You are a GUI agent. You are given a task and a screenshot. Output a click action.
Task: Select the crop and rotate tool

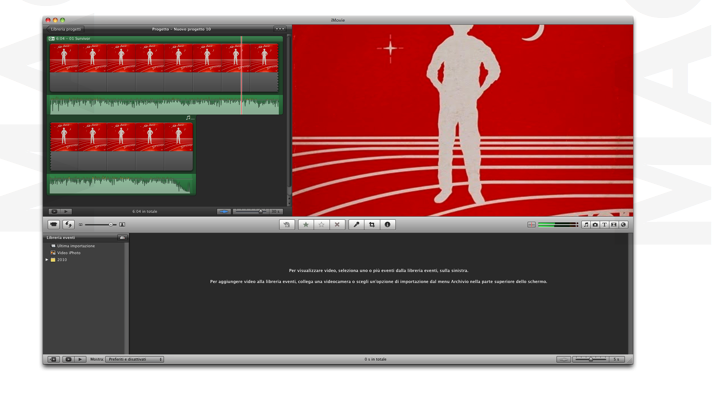coord(372,225)
